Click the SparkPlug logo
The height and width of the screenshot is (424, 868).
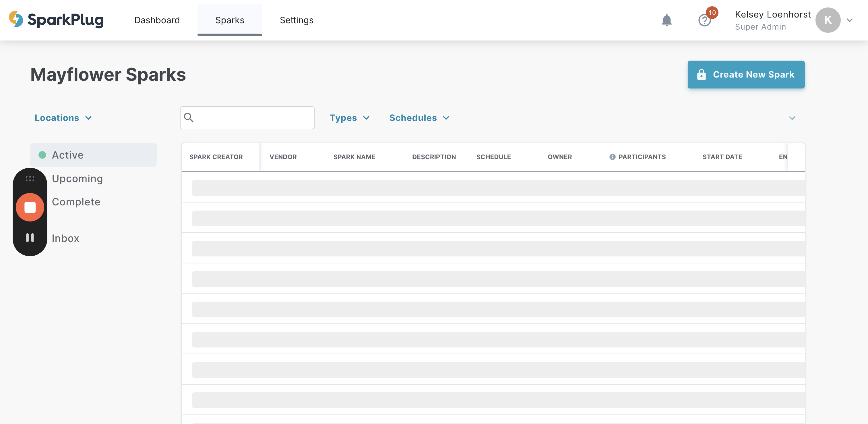tap(56, 19)
